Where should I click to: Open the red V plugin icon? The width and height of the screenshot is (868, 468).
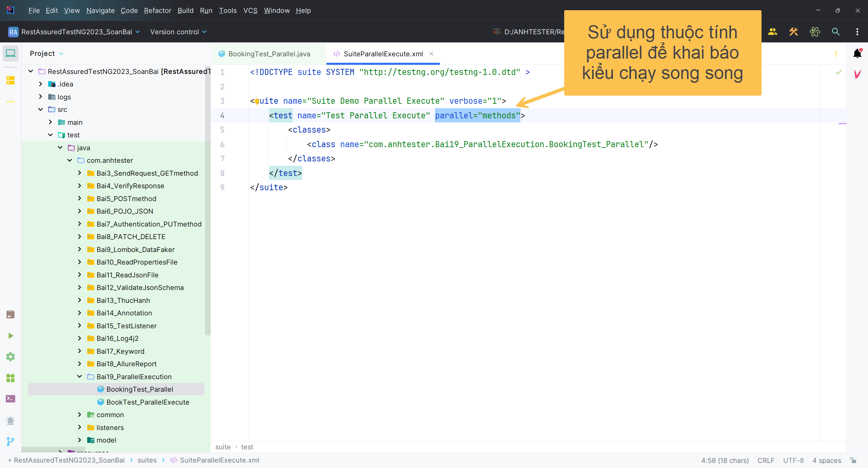pyautogui.click(x=857, y=74)
